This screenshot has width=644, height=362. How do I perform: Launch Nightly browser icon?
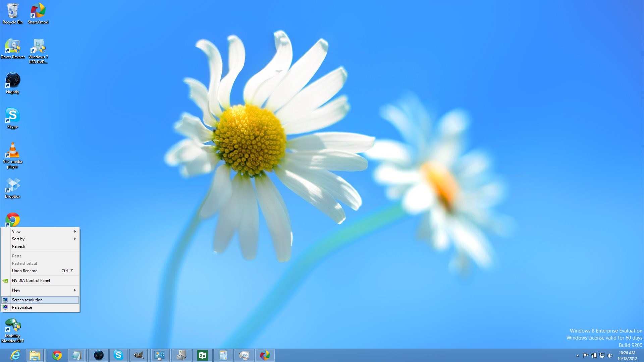click(x=12, y=80)
